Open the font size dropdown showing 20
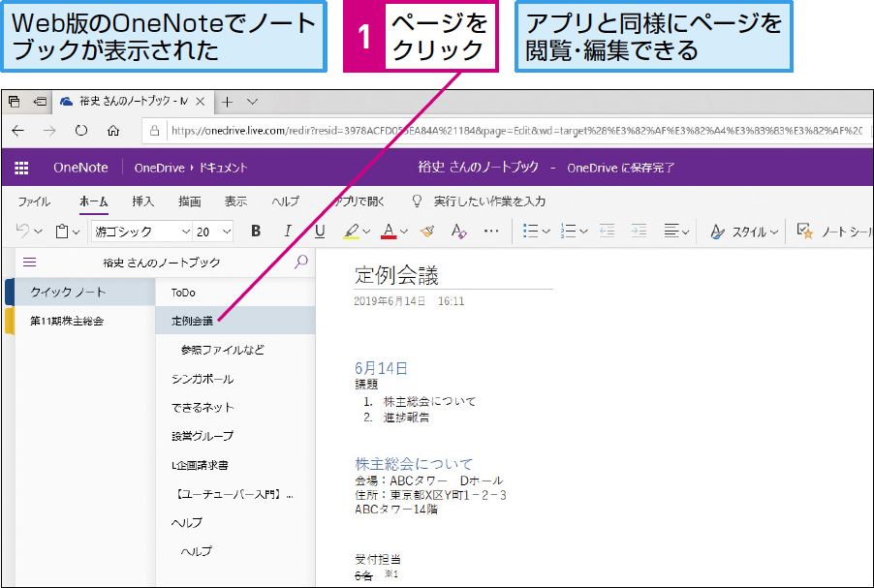The width and height of the screenshot is (874, 588). point(213,232)
